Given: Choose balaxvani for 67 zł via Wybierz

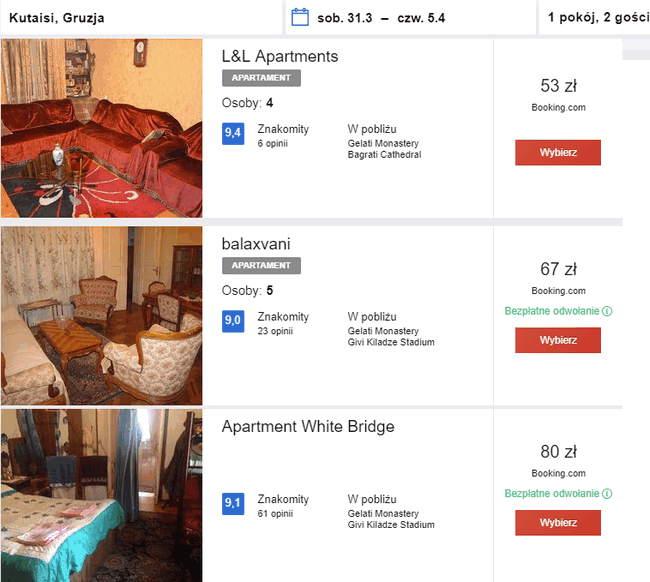Looking at the screenshot, I should click(558, 340).
